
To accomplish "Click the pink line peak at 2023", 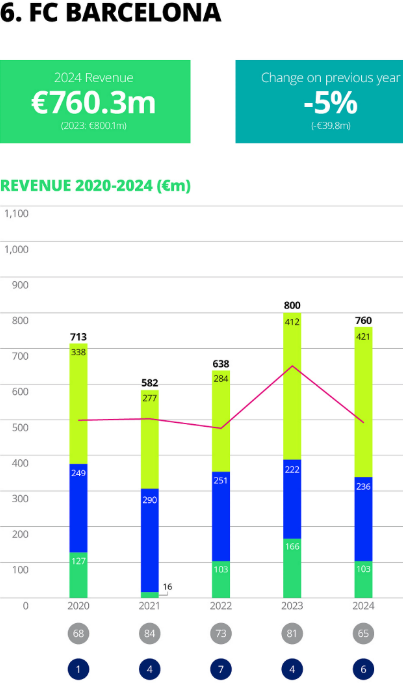I will tap(292, 366).
